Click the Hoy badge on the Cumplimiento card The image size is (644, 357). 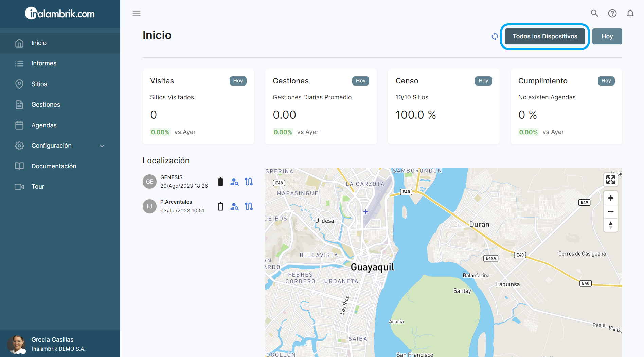[x=606, y=81]
